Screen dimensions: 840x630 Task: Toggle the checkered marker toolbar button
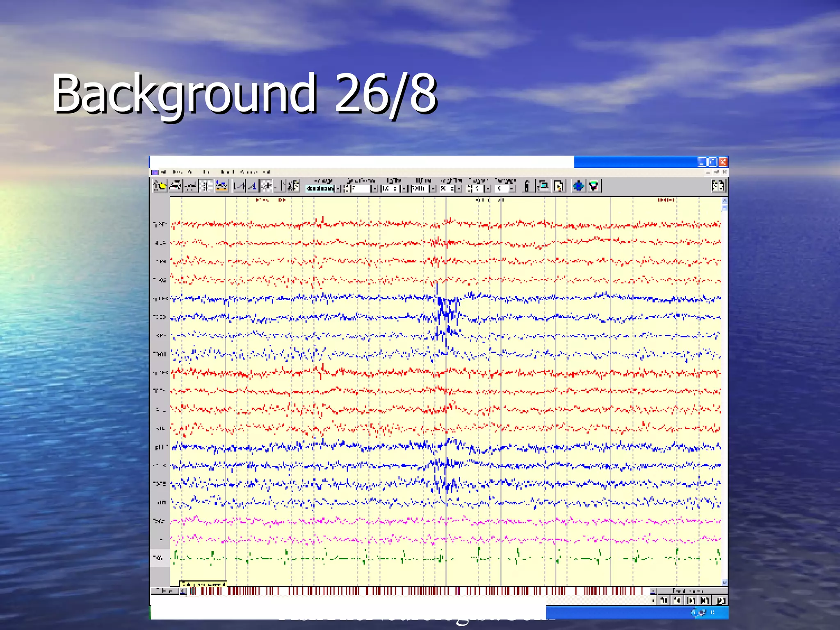click(x=267, y=186)
